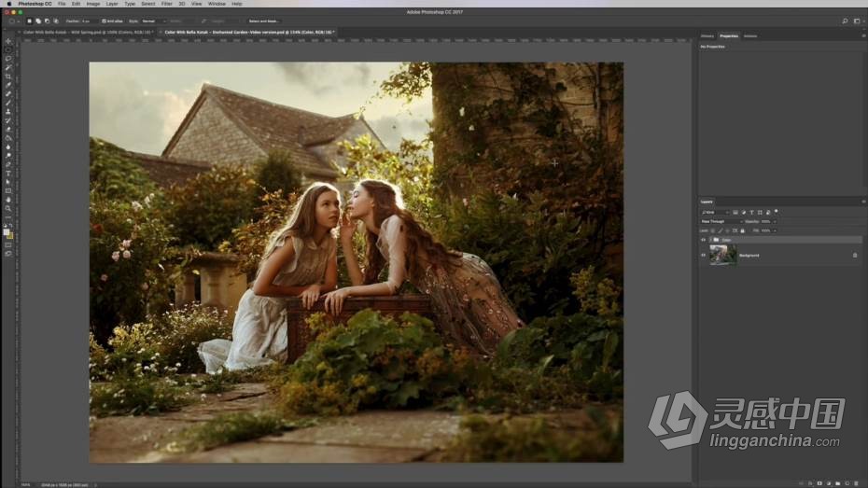Open the Layers panel flyout menu
The height and width of the screenshot is (488, 868).
click(863, 202)
